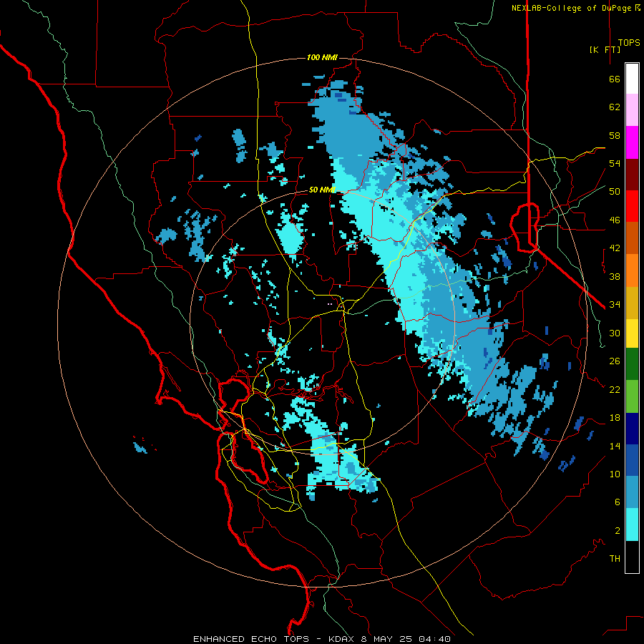
Task: Click the legend value 6
Action: (617, 502)
